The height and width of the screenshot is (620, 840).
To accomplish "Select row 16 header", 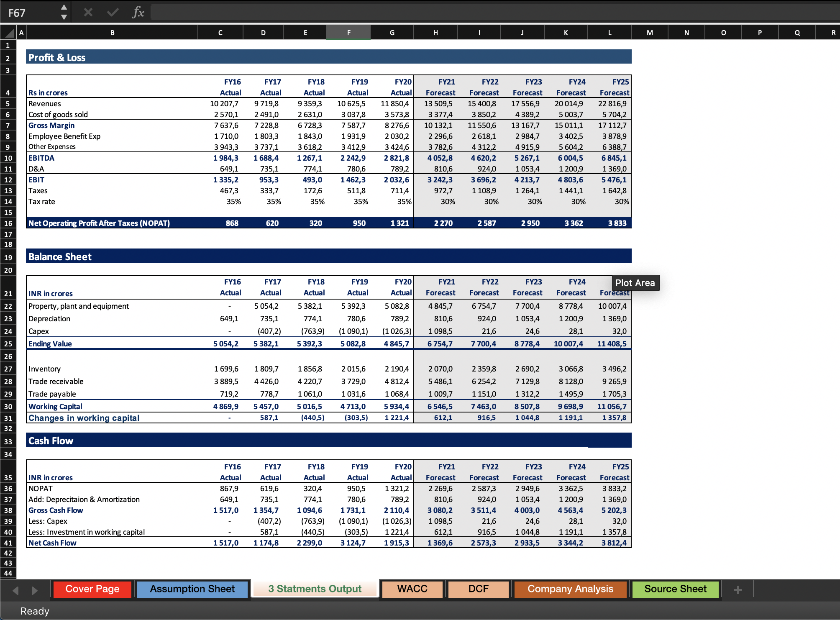I will [8, 223].
